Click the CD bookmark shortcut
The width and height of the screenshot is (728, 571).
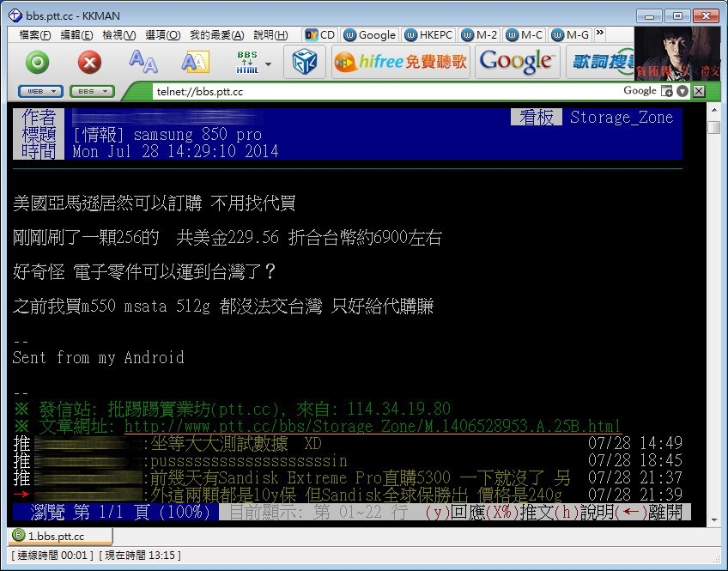(320, 35)
